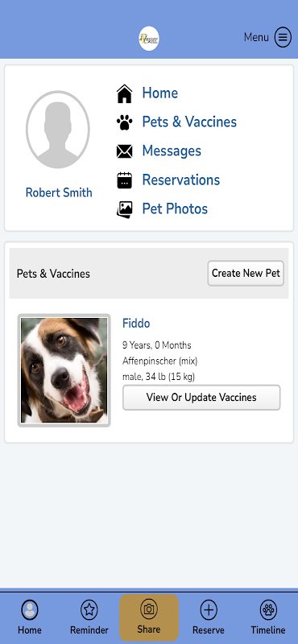Go to Messages link

172,151
